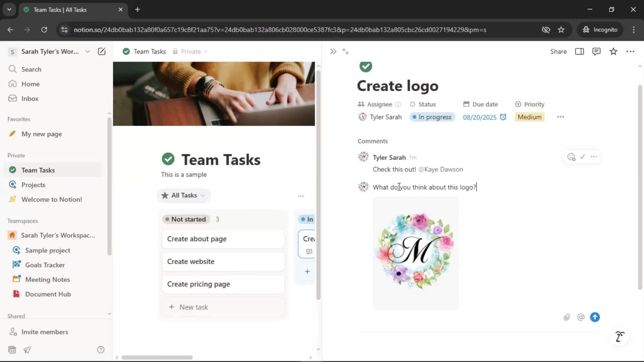Change Medium priority tag
Image resolution: width=644 pixels, height=362 pixels.
click(x=529, y=117)
